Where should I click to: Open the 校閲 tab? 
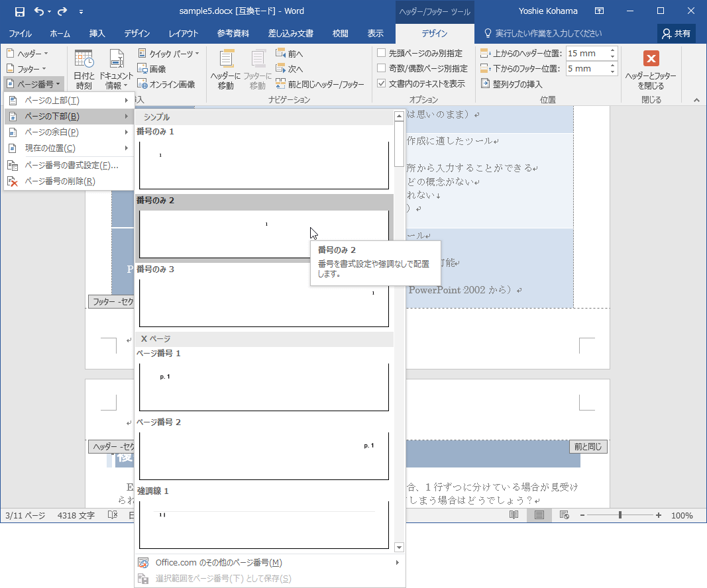(341, 33)
